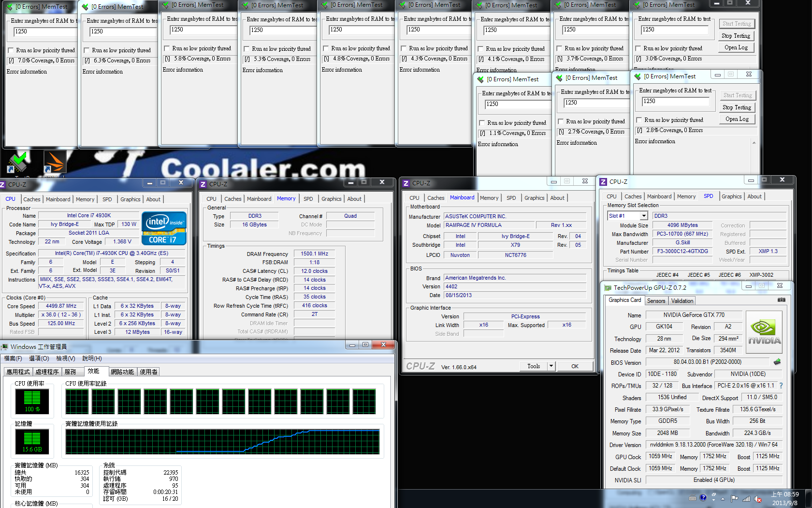Open the Slot #1 dropdown in CPU-Z SPD
The width and height of the screenshot is (812, 508).
[643, 216]
